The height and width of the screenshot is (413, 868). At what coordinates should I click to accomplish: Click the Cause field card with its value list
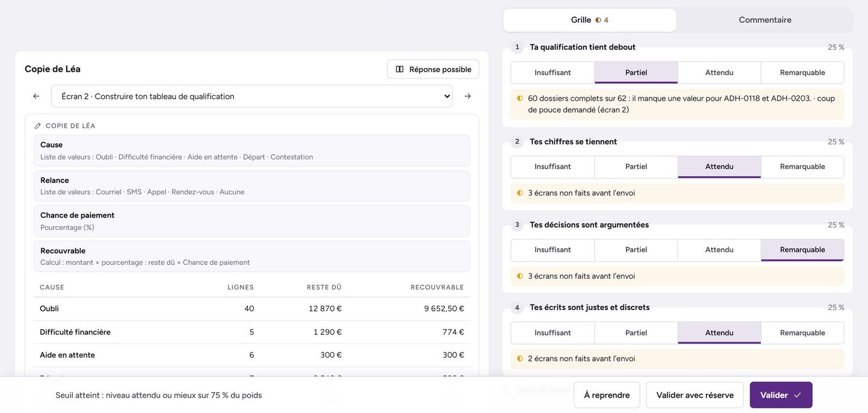coord(252,151)
